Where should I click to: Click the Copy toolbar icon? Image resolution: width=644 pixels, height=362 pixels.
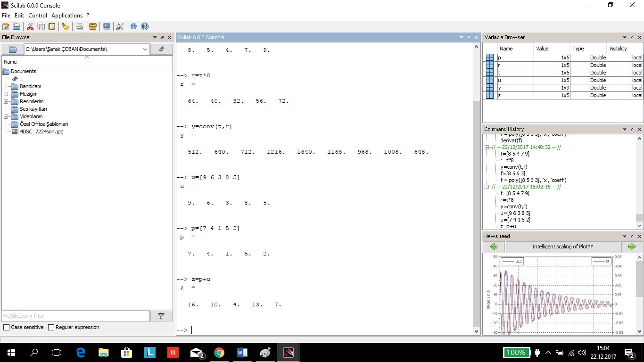coord(41,26)
